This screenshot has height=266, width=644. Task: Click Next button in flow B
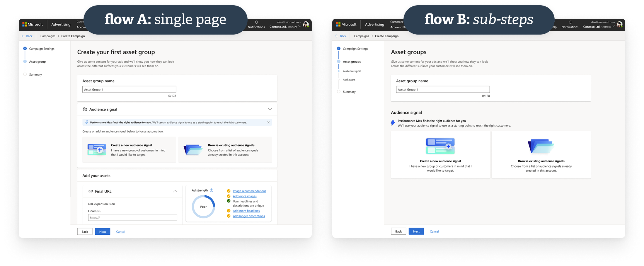416,231
